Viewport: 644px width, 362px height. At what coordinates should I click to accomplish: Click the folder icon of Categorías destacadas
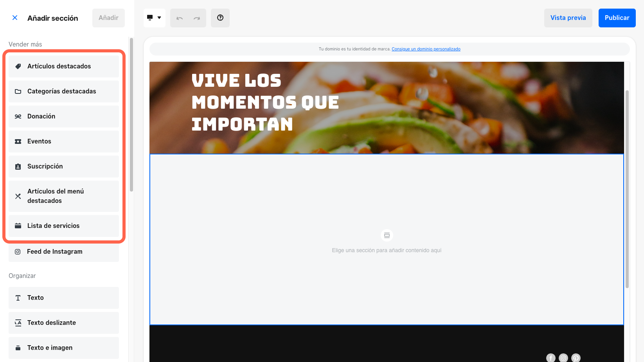(x=18, y=91)
